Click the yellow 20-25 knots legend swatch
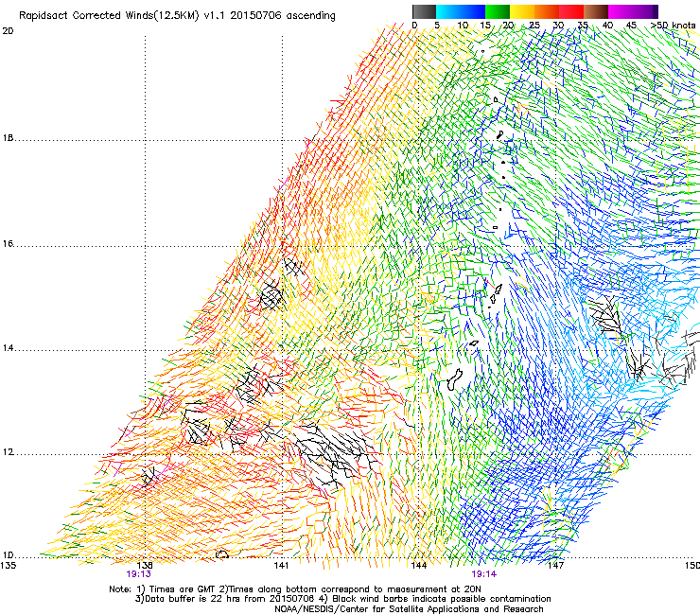 point(521,11)
